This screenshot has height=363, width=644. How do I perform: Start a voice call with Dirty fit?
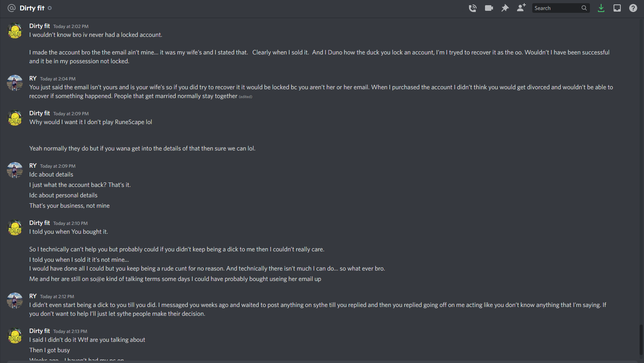click(x=473, y=8)
